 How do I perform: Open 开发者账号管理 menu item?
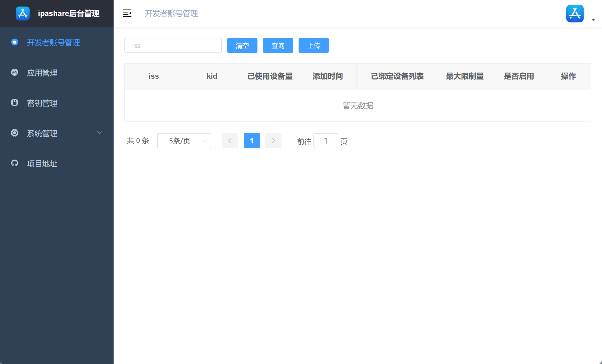tap(57, 42)
